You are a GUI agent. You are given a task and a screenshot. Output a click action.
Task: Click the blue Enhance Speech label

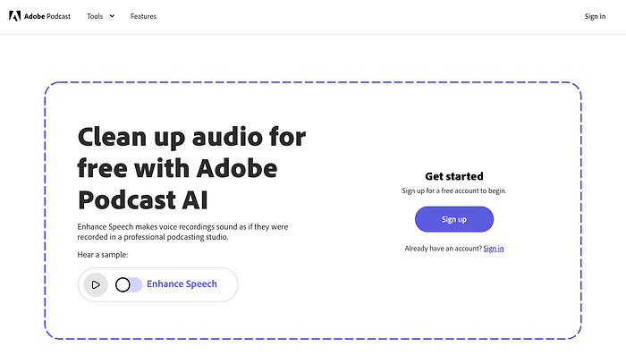[182, 284]
